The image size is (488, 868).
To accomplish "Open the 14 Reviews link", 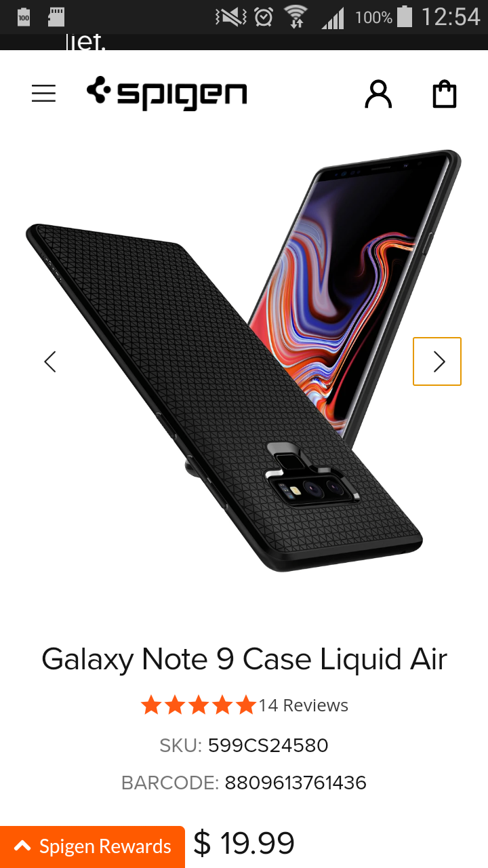I will pyautogui.click(x=303, y=705).
